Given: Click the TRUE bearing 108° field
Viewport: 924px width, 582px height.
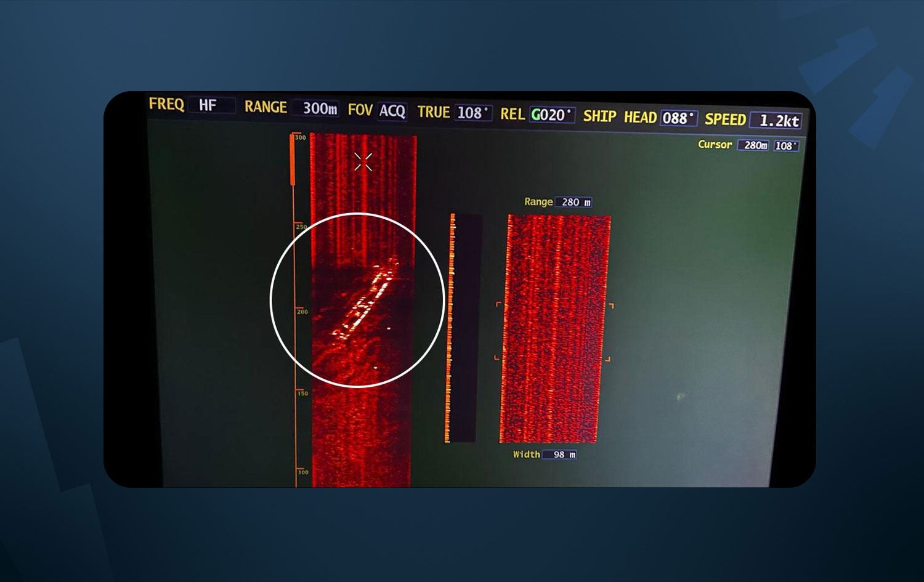Looking at the screenshot, I should click(472, 113).
